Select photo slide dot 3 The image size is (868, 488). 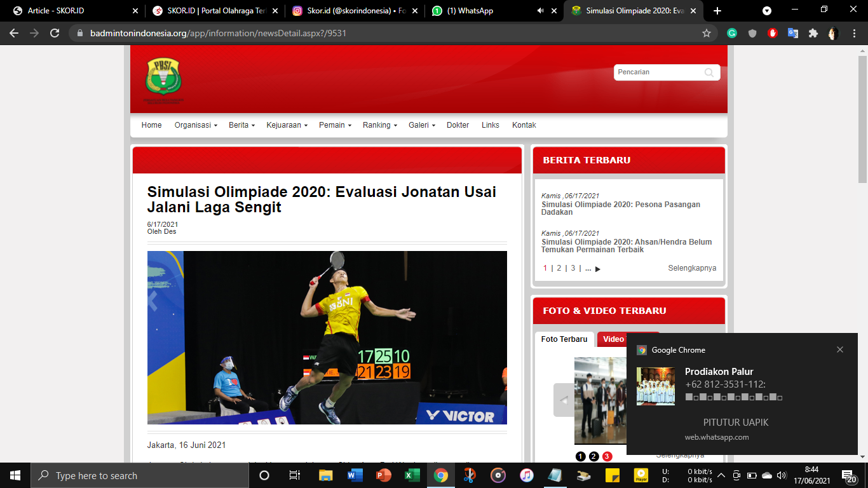click(x=607, y=456)
